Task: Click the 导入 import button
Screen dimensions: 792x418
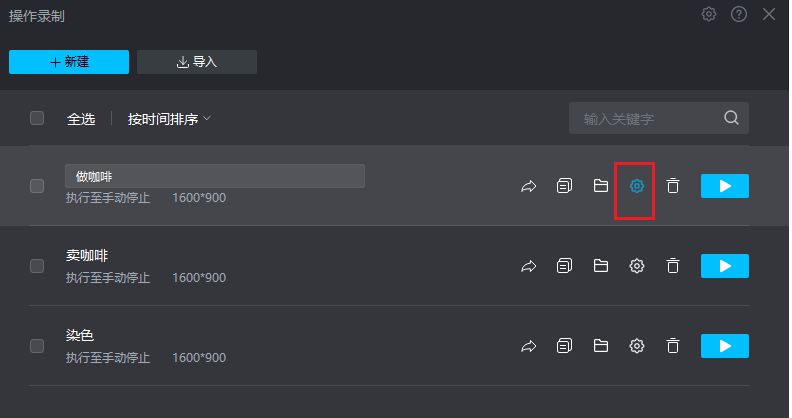Action: (x=197, y=62)
